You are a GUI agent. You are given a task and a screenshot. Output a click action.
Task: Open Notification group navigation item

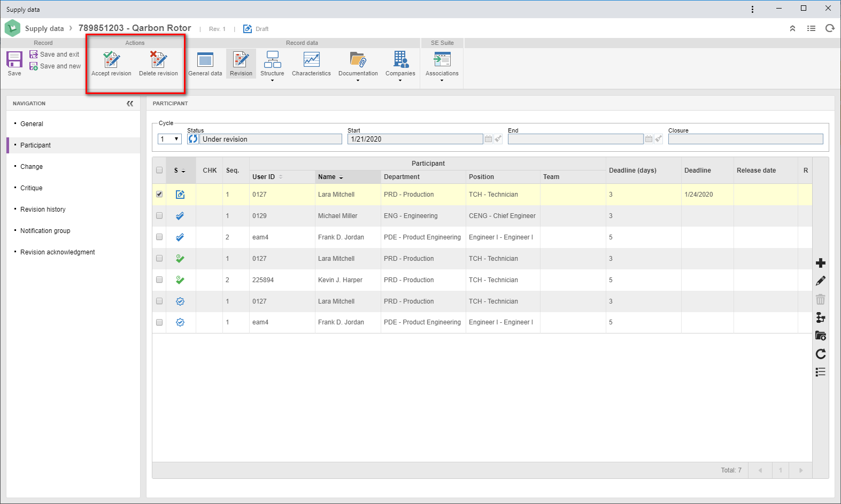(x=45, y=231)
